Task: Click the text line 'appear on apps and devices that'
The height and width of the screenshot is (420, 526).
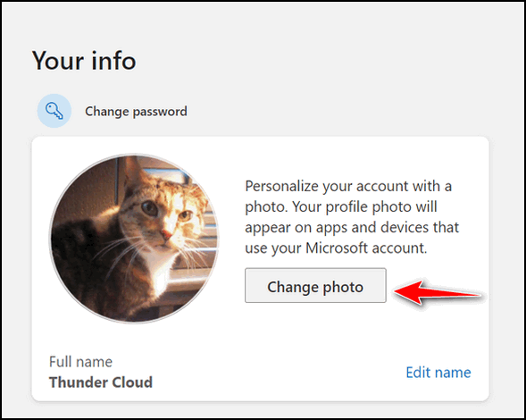Action: tap(352, 228)
